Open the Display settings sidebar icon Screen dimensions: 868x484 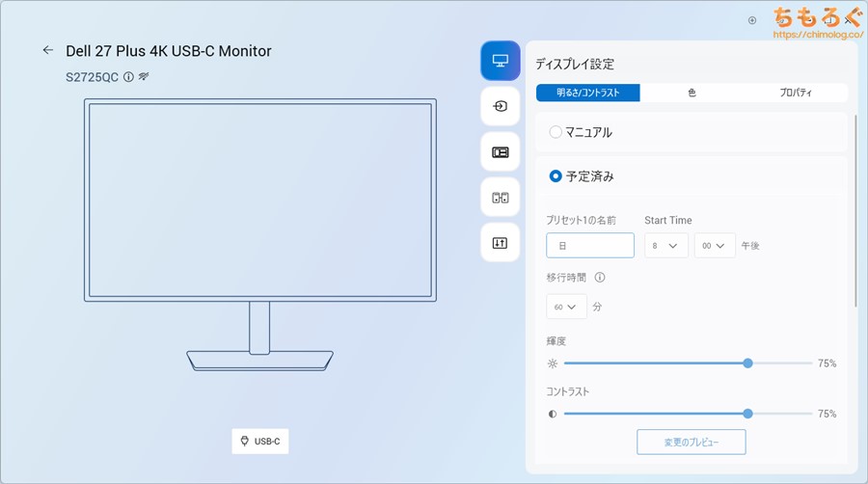tap(500, 61)
